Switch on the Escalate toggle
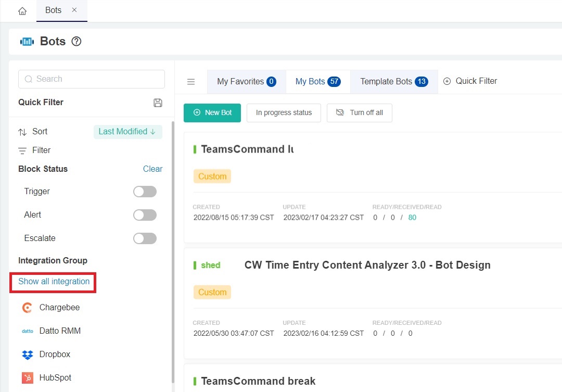Viewport: 562px width, 392px height. [145, 238]
